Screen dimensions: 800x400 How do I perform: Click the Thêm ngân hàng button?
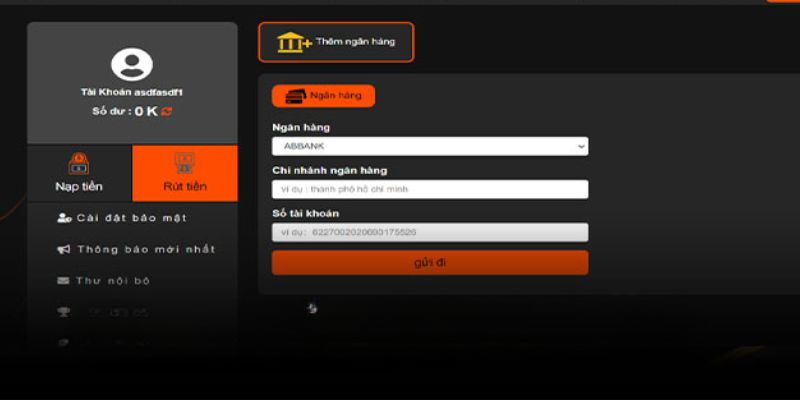click(x=335, y=42)
